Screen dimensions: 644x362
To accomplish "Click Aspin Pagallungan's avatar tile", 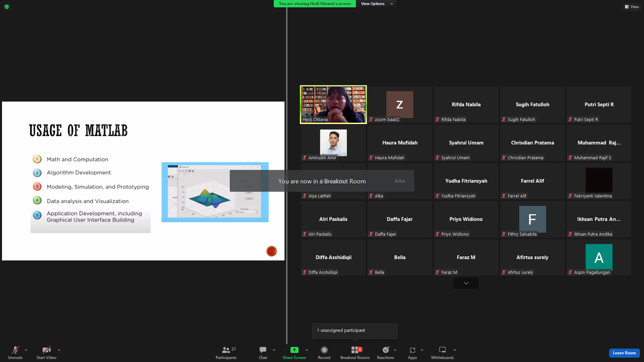I will pyautogui.click(x=599, y=257).
